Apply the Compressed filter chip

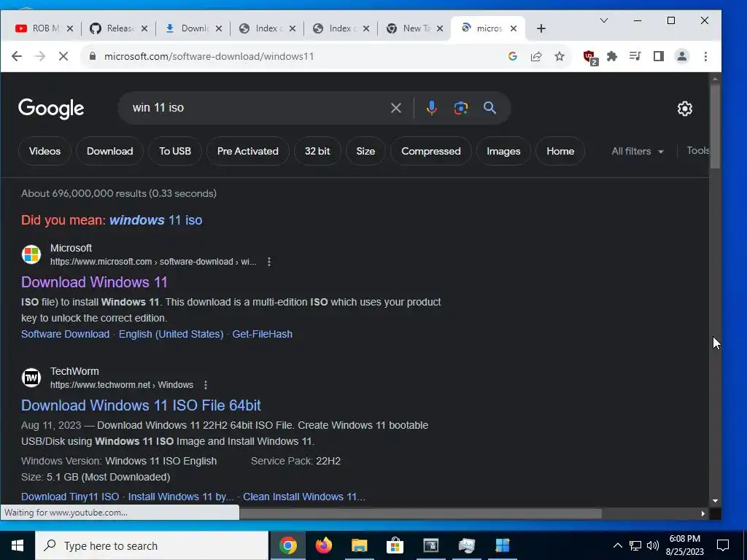(430, 151)
